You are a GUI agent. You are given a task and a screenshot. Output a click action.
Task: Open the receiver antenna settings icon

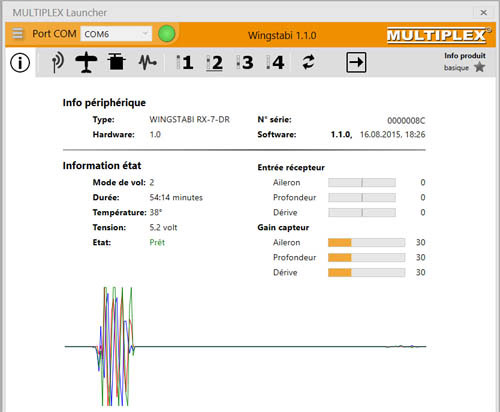pos(57,62)
